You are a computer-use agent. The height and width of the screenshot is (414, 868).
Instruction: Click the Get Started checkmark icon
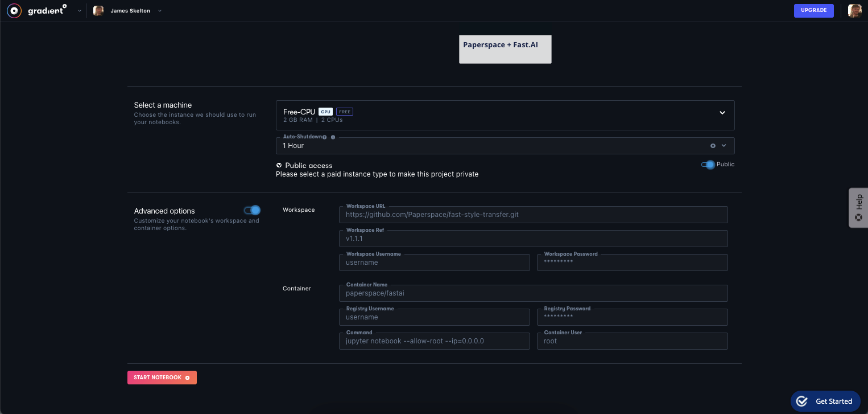(x=802, y=401)
